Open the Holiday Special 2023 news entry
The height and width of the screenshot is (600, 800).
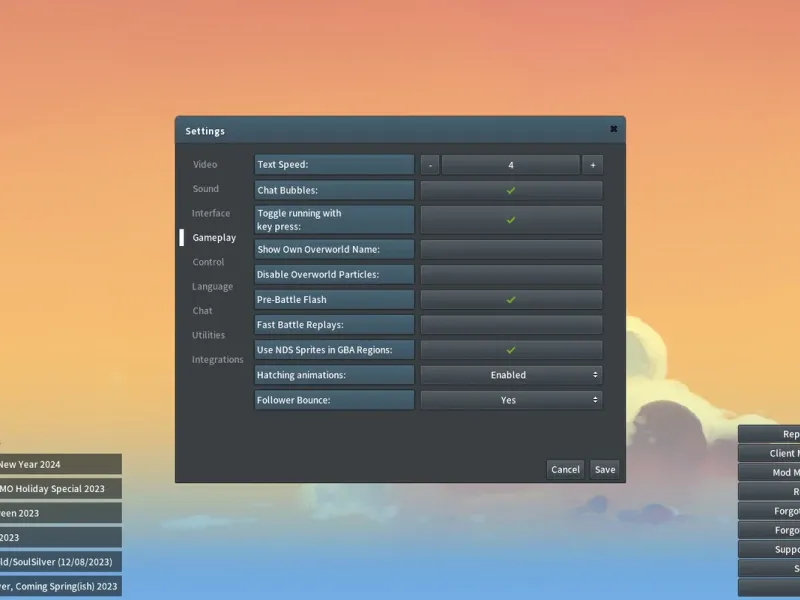coord(60,489)
